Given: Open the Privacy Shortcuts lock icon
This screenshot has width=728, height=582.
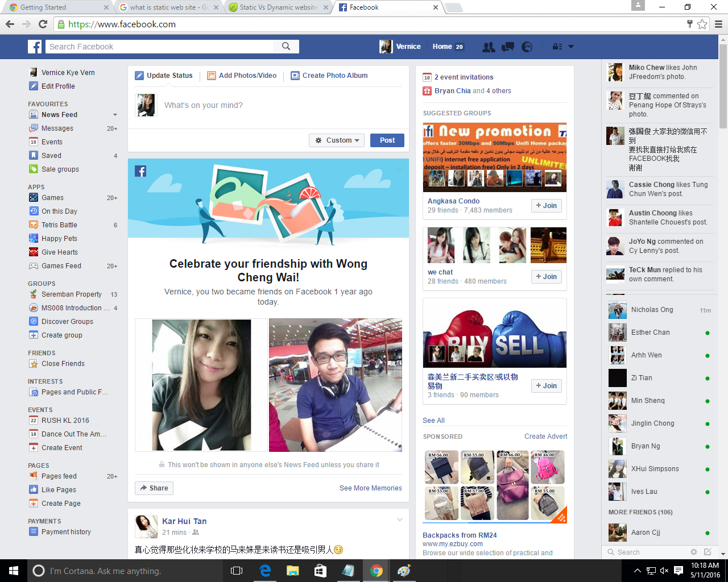Looking at the screenshot, I should (557, 47).
